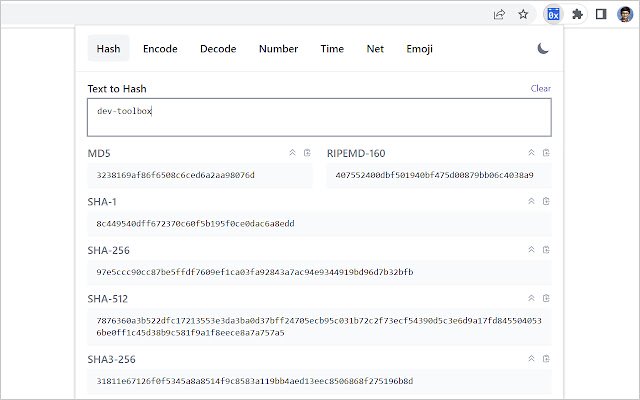Open the Number tab
Screen dimensions: 640x400
click(x=278, y=49)
